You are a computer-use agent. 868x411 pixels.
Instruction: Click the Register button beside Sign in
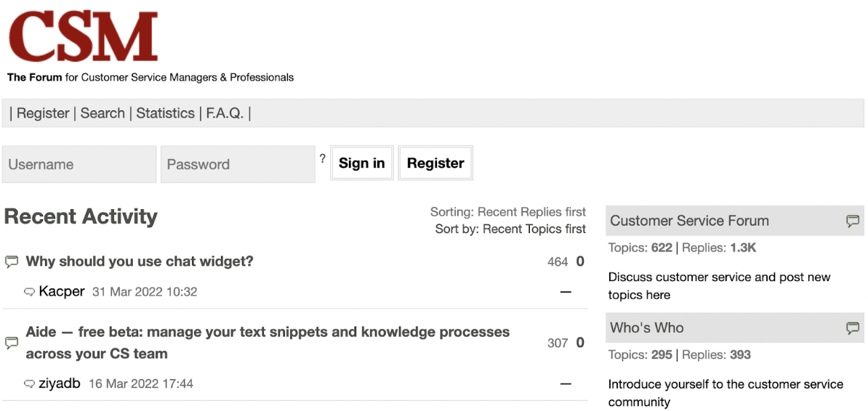click(x=435, y=163)
